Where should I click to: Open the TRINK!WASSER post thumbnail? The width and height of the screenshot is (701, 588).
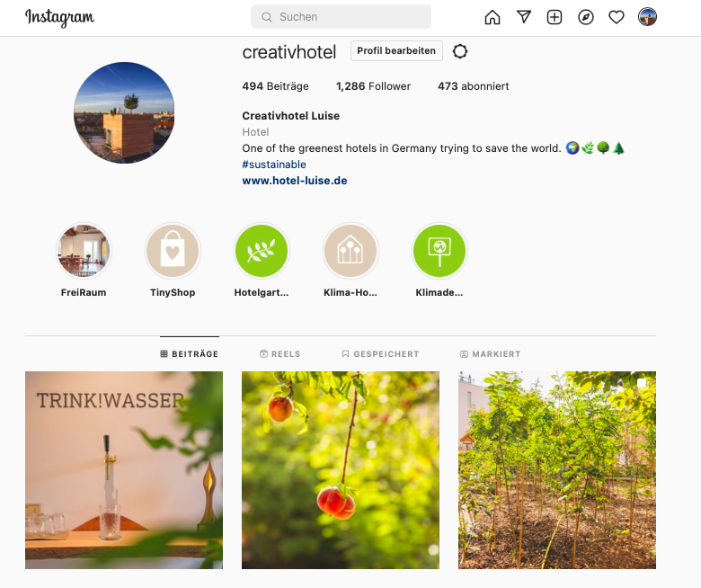coord(124,470)
